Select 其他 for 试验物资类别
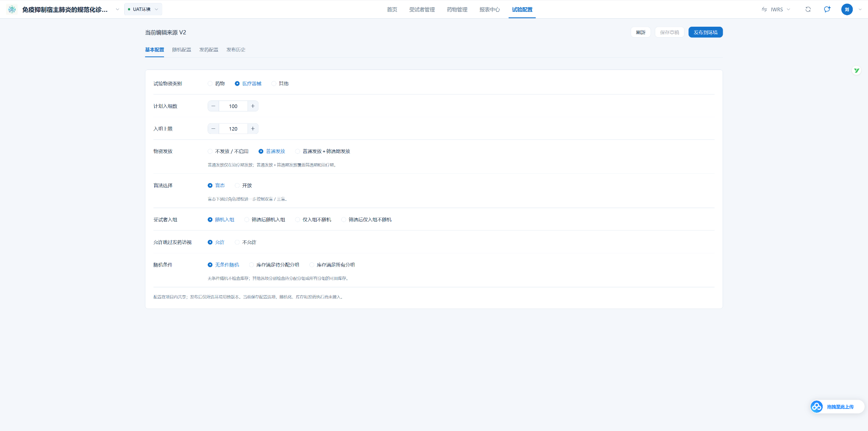Screen dimensions: 868x431 [280, 83]
